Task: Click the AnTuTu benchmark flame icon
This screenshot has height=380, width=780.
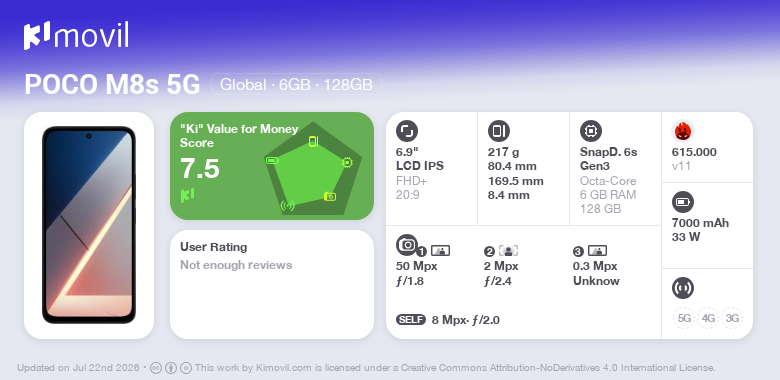Action: pos(682,131)
